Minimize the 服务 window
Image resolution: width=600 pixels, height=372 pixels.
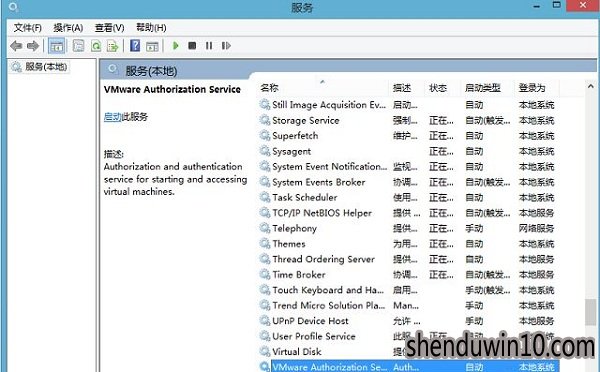(x=537, y=6)
